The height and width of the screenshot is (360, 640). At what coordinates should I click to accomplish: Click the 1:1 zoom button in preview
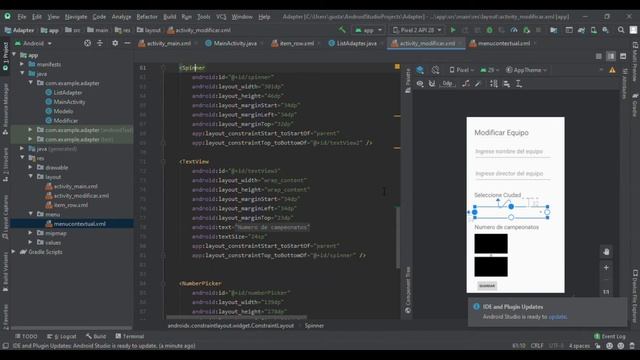pyautogui.click(x=606, y=291)
